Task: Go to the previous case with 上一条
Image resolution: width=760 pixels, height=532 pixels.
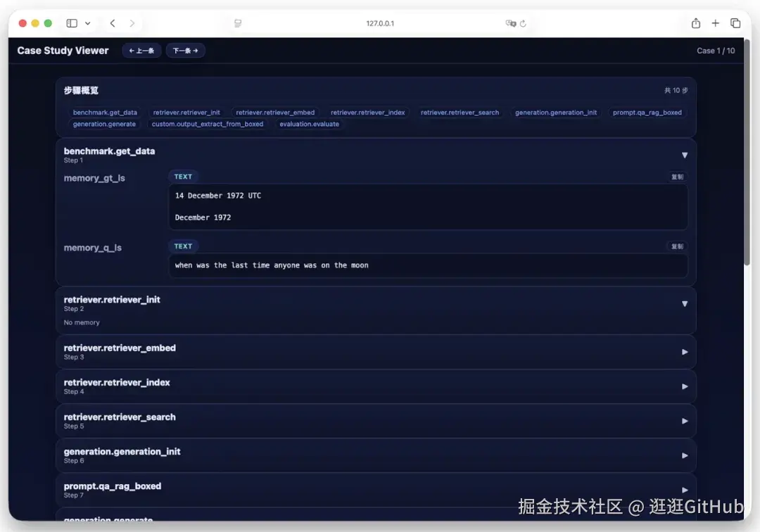Action: click(141, 50)
